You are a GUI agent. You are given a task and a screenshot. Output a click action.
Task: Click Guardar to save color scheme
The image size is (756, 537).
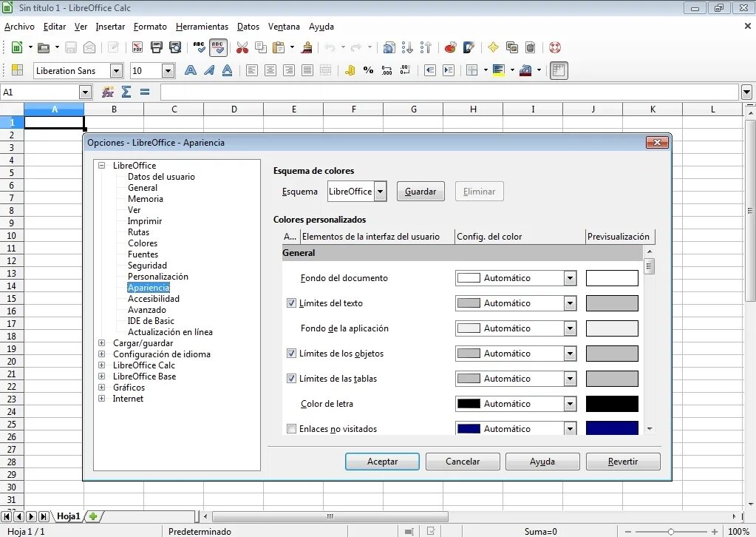pos(420,192)
